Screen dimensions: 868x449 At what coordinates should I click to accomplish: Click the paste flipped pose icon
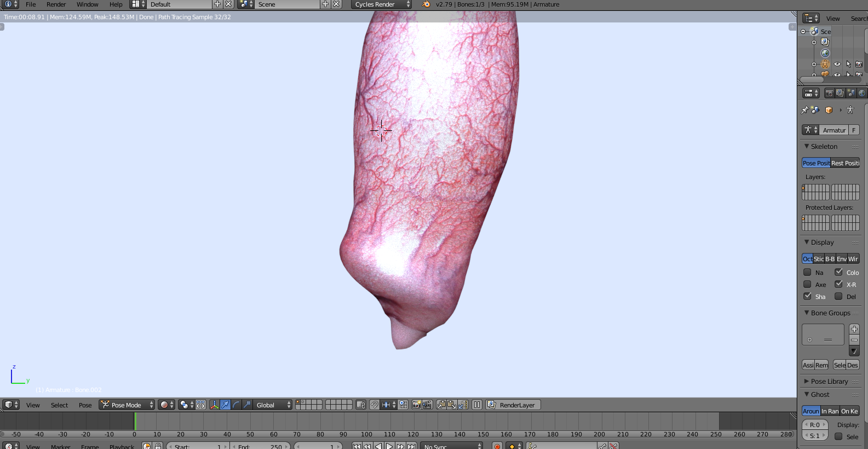tap(463, 405)
